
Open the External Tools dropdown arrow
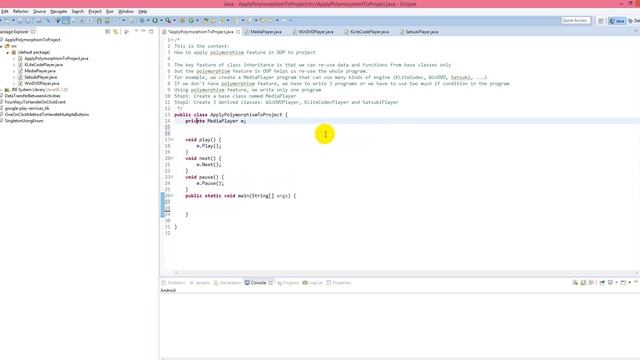point(174,20)
